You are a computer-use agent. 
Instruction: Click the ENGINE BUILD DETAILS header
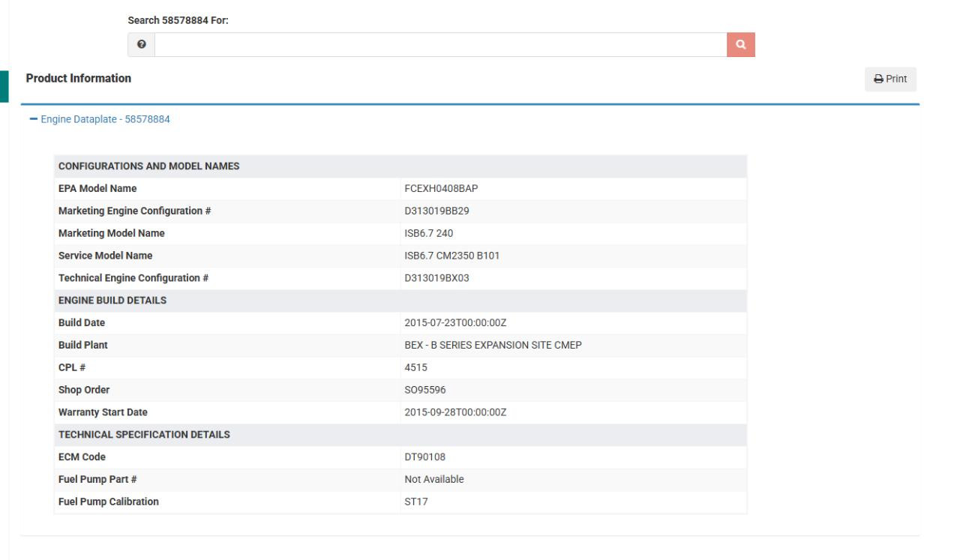pyautogui.click(x=112, y=301)
